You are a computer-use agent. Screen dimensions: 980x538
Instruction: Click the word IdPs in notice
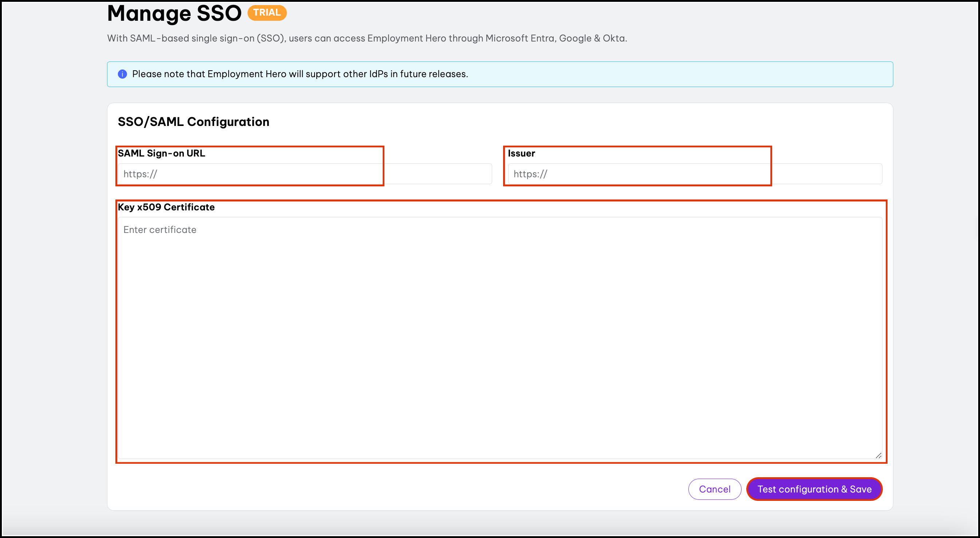click(x=378, y=74)
